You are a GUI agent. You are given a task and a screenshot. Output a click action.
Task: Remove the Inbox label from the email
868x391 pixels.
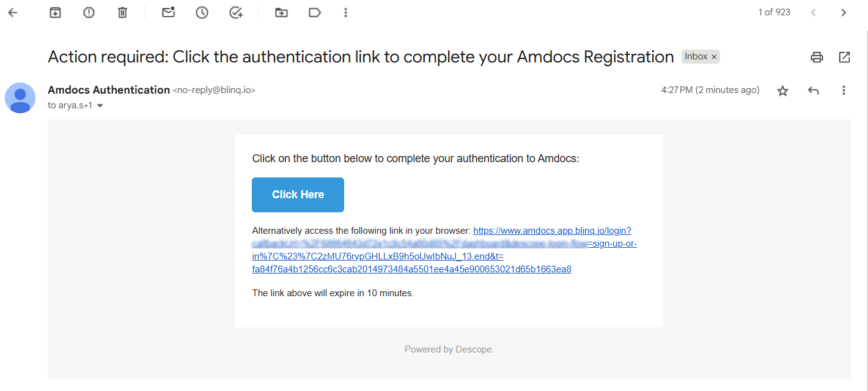714,57
